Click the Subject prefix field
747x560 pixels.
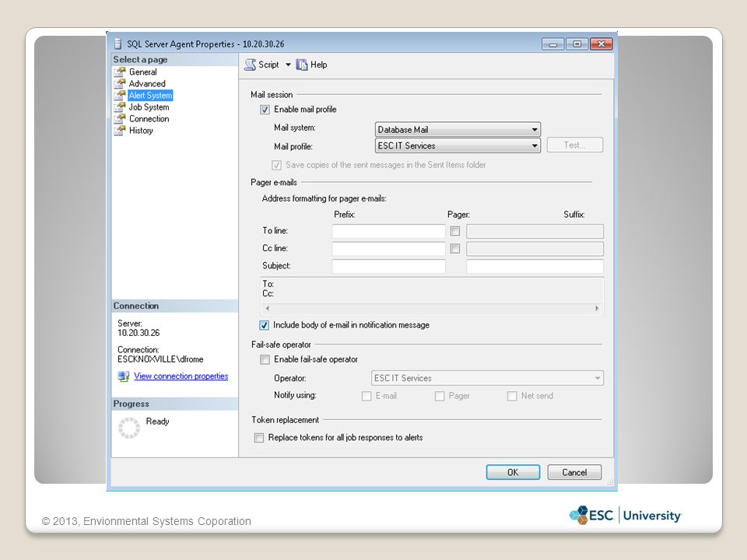click(389, 266)
